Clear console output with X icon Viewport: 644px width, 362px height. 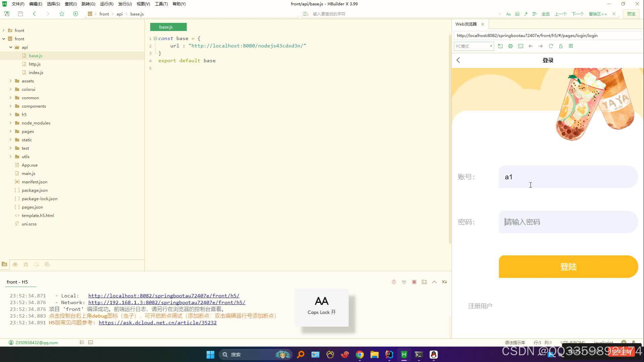tap(444, 282)
